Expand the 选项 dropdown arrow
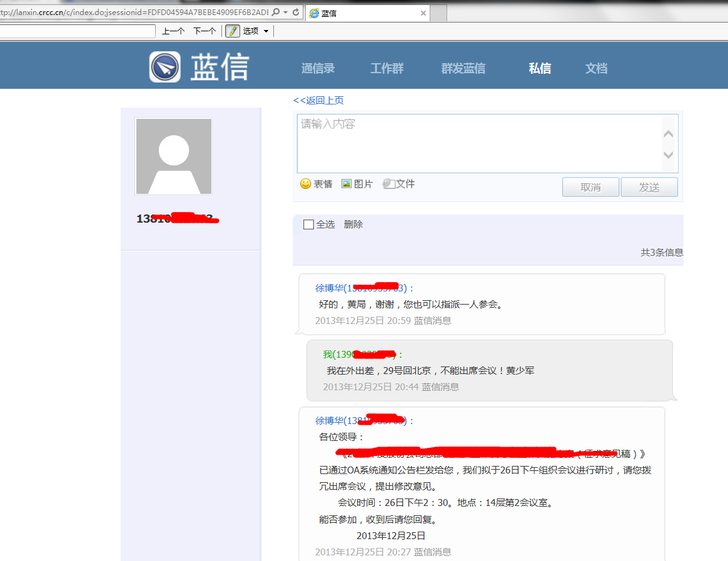The image size is (728, 561). [266, 31]
